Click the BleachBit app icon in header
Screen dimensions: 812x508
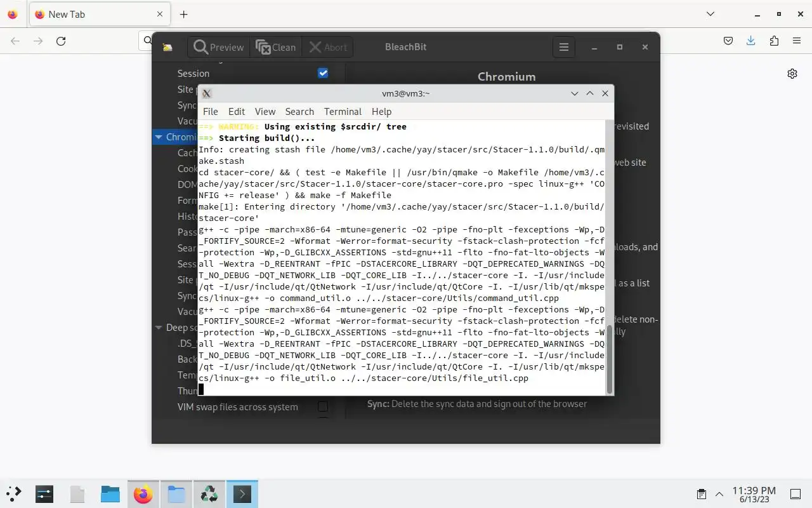coord(167,47)
